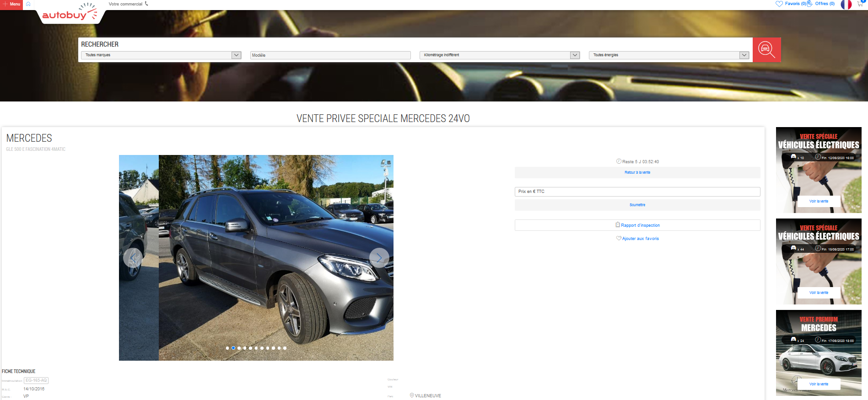Click Voir la vente on Premium Mercedes
This screenshot has height=400, width=868.
(x=819, y=384)
